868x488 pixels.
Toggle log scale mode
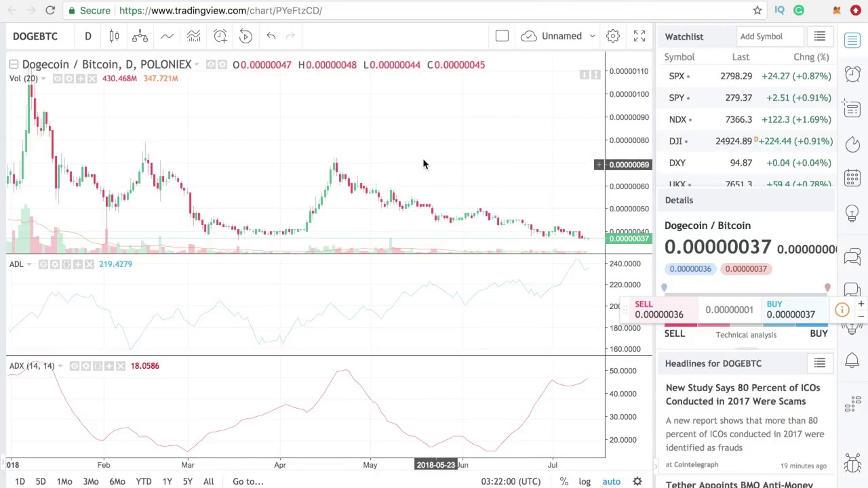[x=585, y=481]
